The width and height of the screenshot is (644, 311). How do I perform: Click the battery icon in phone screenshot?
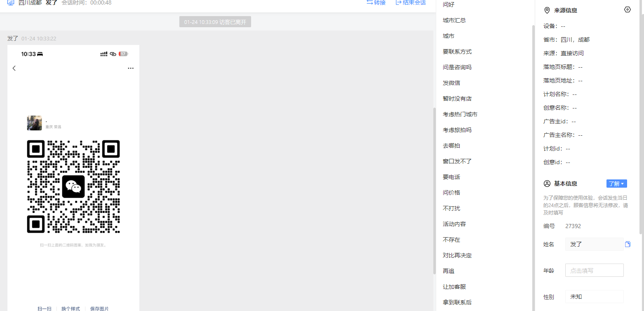(x=123, y=54)
